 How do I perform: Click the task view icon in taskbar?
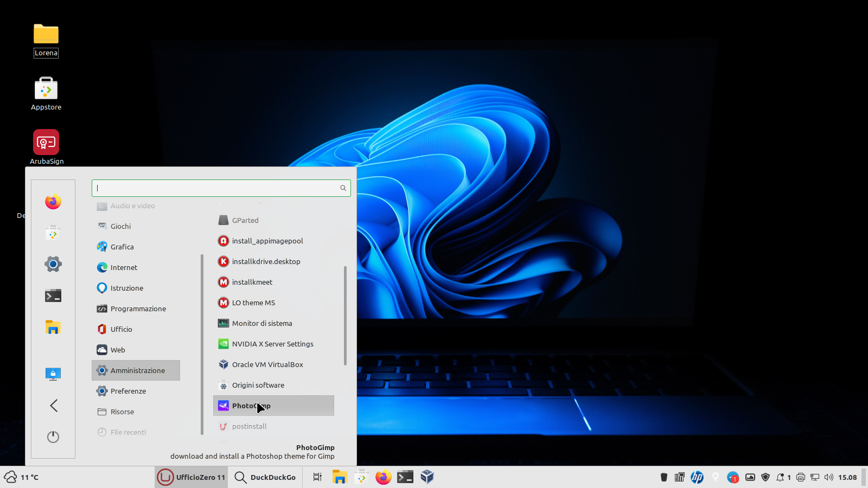point(317,477)
